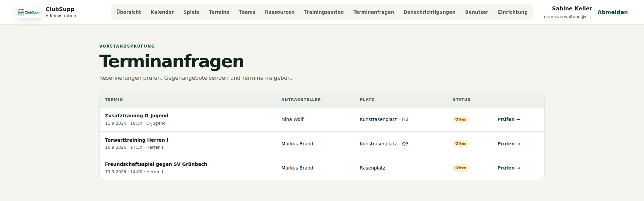Viewport: 644px width, 201px height.
Task: Select the Torwarttraining Herren I title
Action: (137, 140)
